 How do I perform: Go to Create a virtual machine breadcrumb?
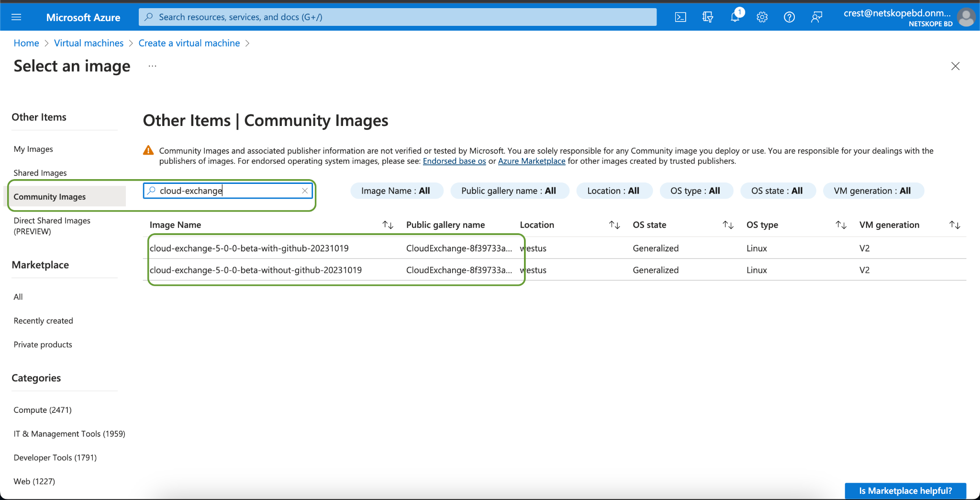pyautogui.click(x=189, y=43)
